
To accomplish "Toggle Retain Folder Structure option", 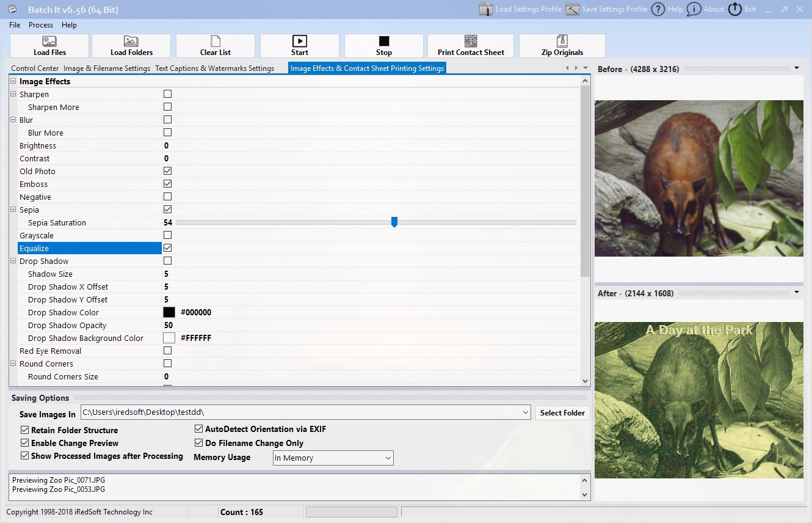I will 25,430.
